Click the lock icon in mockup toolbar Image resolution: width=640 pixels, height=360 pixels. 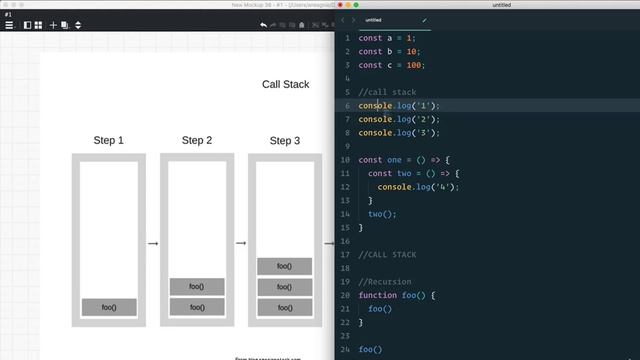[x=302, y=25]
